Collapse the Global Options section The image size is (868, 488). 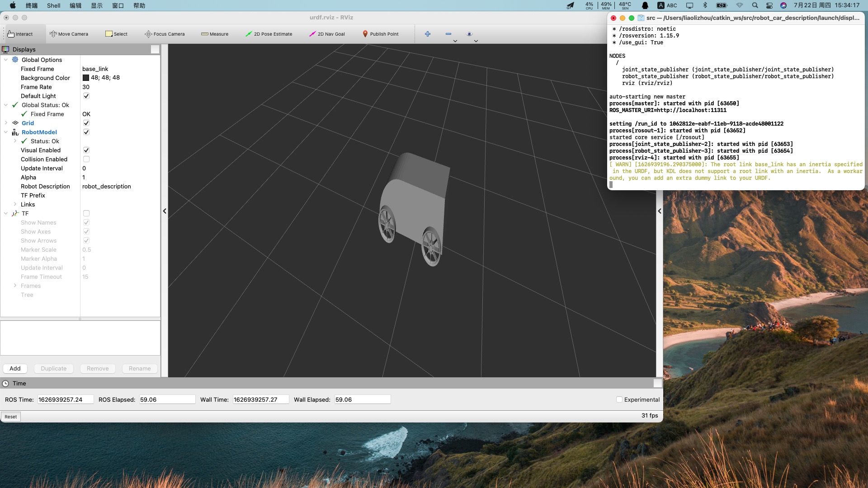6,60
